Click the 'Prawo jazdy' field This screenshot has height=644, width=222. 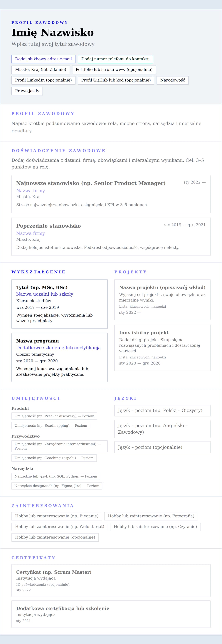tap(27, 91)
